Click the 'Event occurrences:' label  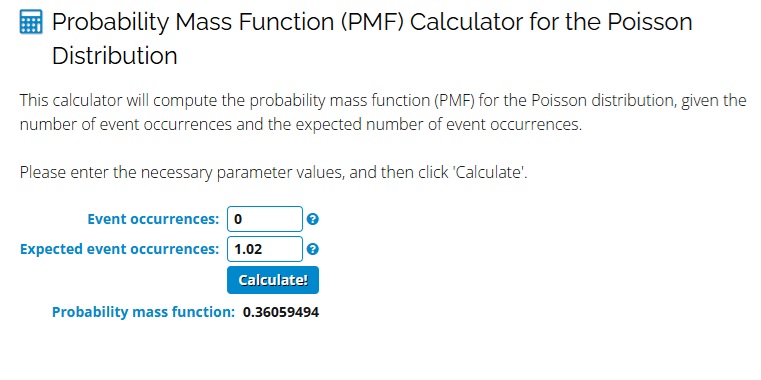153,219
